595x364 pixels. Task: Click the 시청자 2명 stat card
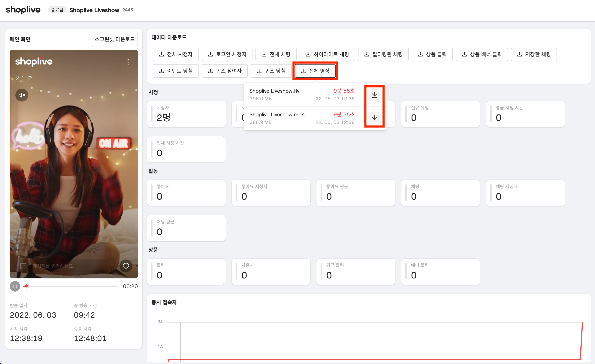click(186, 114)
